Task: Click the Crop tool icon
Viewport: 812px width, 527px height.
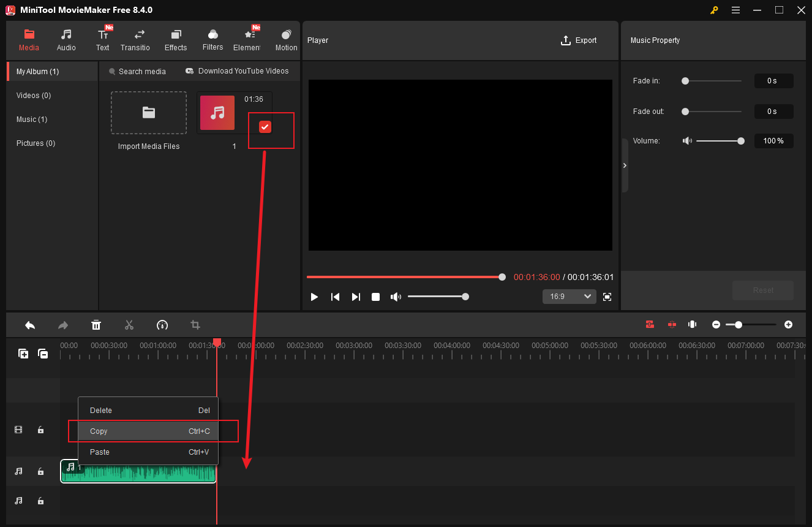Action: point(195,325)
